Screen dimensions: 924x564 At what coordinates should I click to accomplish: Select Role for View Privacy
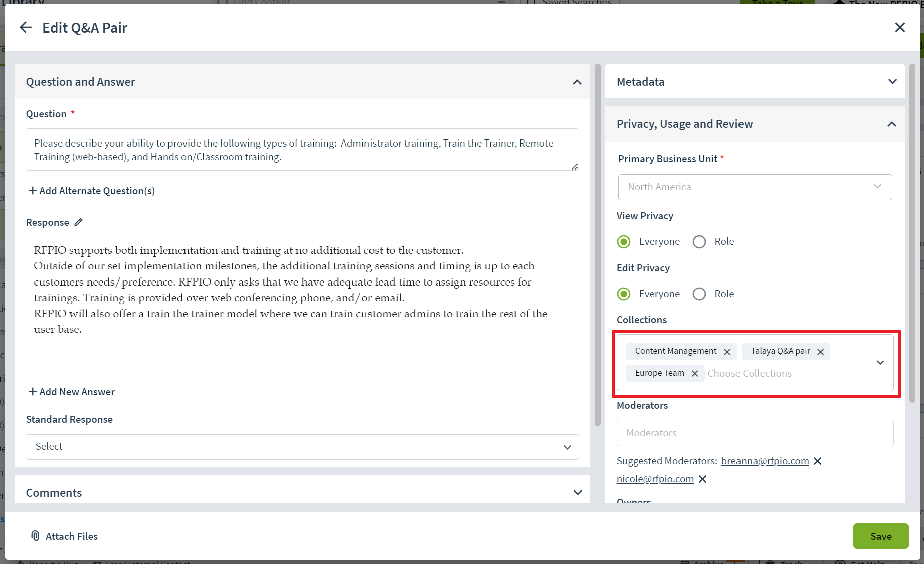(x=699, y=242)
